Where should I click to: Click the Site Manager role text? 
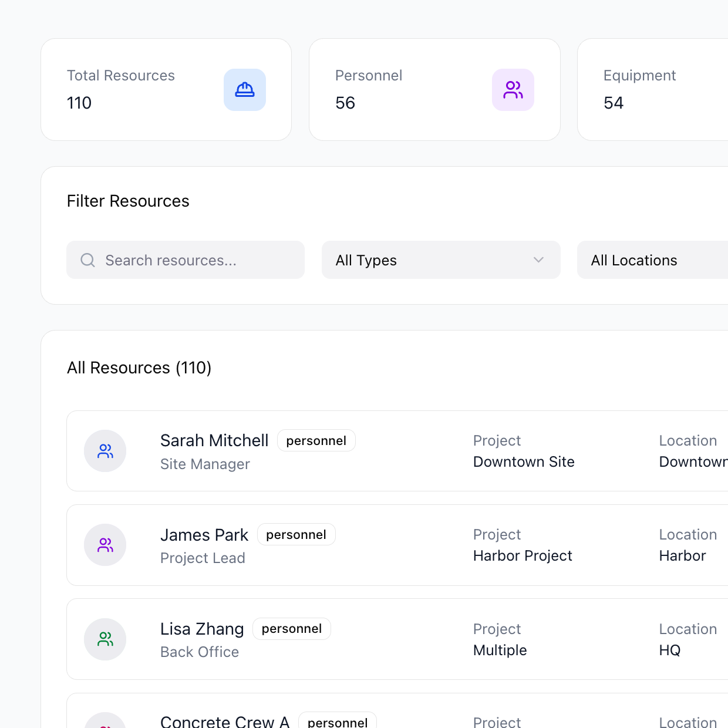pyautogui.click(x=205, y=464)
